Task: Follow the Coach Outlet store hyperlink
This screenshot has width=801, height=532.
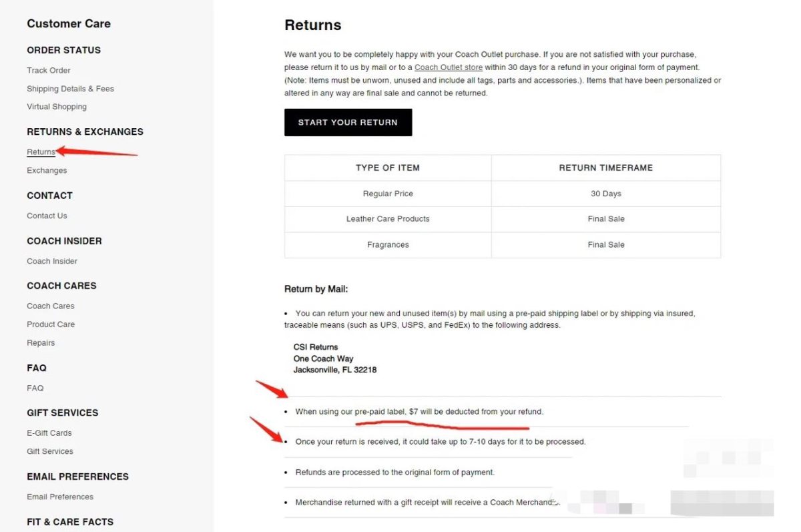Action: 449,67
